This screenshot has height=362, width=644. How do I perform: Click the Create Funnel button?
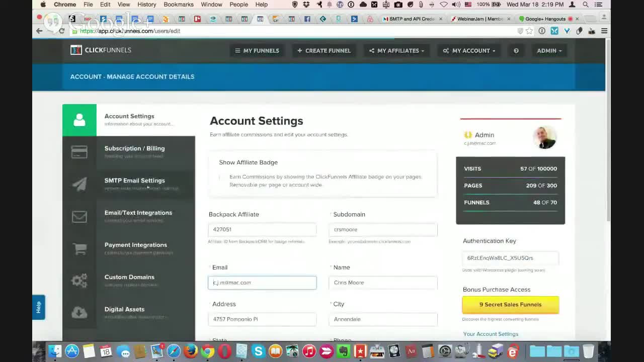click(x=324, y=50)
